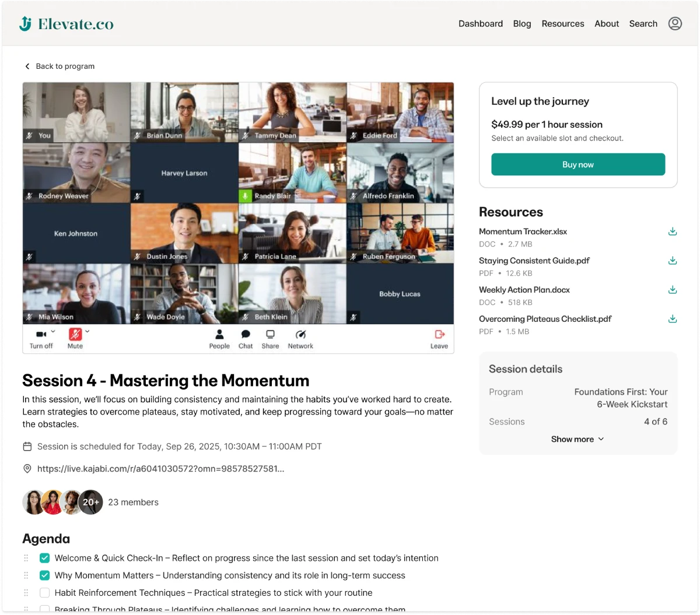Download Momentum Tracker.xlsx file
This screenshot has height=615, width=700.
pos(673,231)
